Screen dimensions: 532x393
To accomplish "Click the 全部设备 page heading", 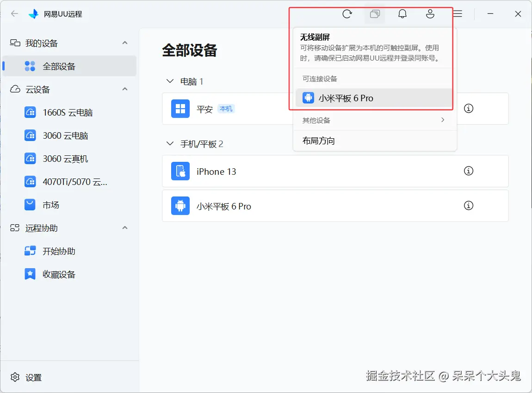I will coord(190,50).
